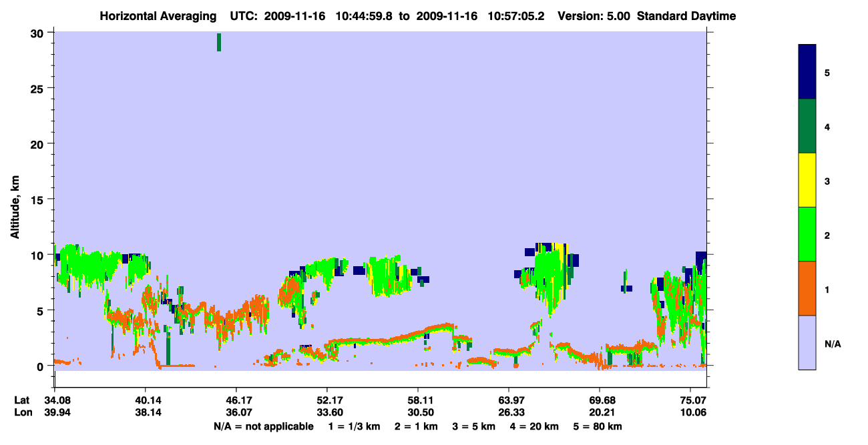Click the altitude tick label '25'
Image resolution: width=868 pixels, height=445 pixels.
(39, 88)
